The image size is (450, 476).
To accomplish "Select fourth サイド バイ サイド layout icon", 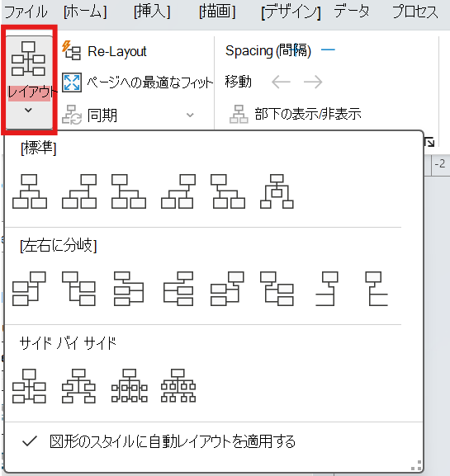I will pos(178,386).
